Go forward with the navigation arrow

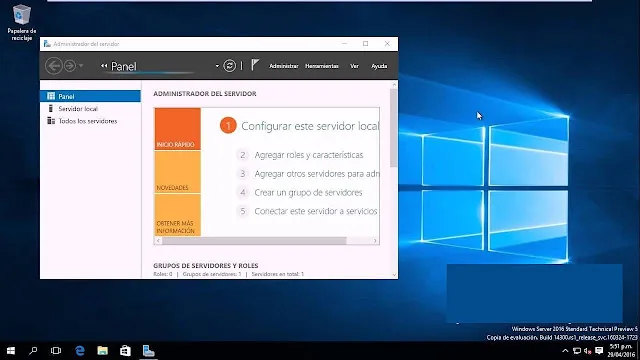70,66
